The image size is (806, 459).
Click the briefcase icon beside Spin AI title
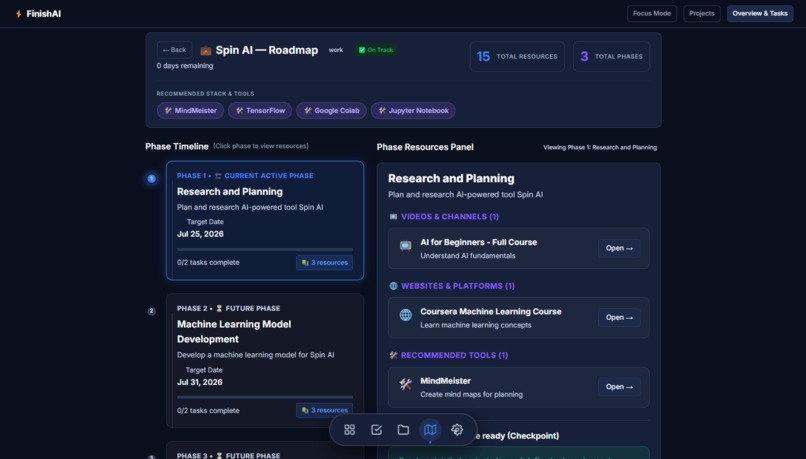206,50
